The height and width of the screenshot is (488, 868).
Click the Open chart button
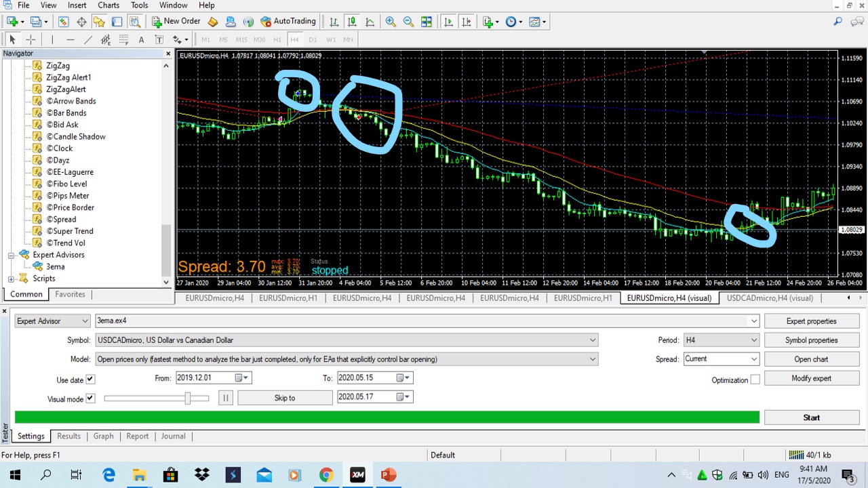pos(811,359)
